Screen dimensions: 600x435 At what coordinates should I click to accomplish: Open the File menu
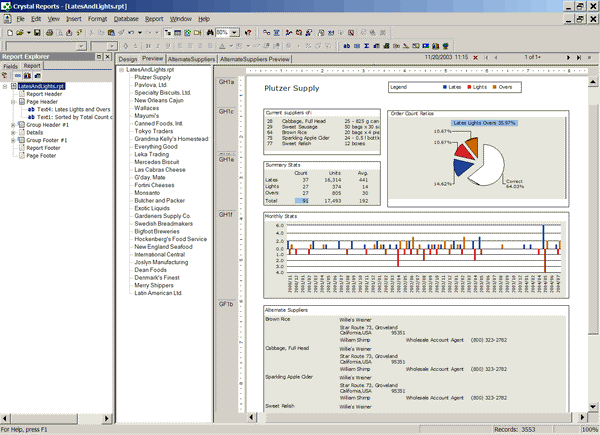click(x=20, y=19)
